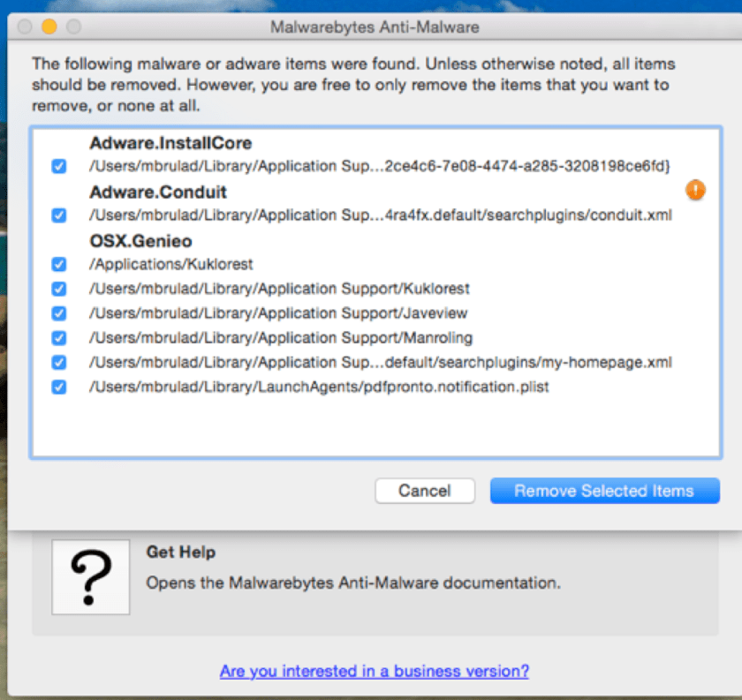Click the Get Help heading text

(181, 553)
